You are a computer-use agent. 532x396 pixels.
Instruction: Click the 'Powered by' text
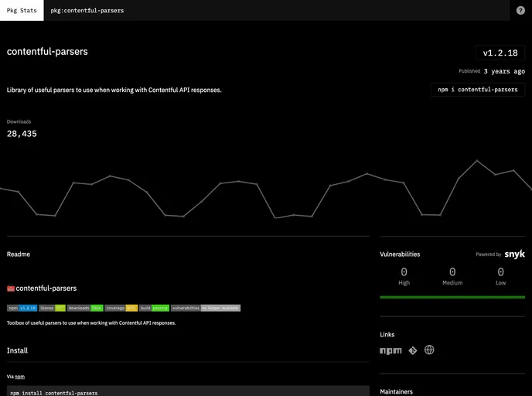[x=488, y=254]
